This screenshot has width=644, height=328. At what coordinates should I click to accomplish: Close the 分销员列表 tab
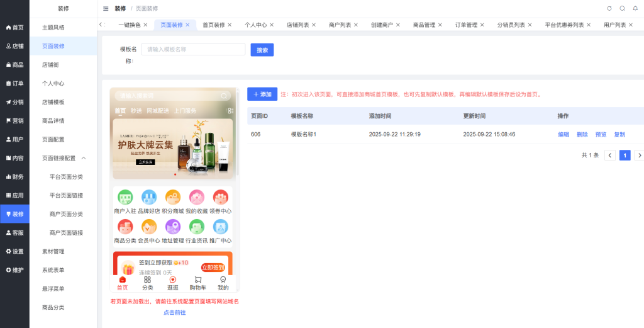(x=530, y=25)
